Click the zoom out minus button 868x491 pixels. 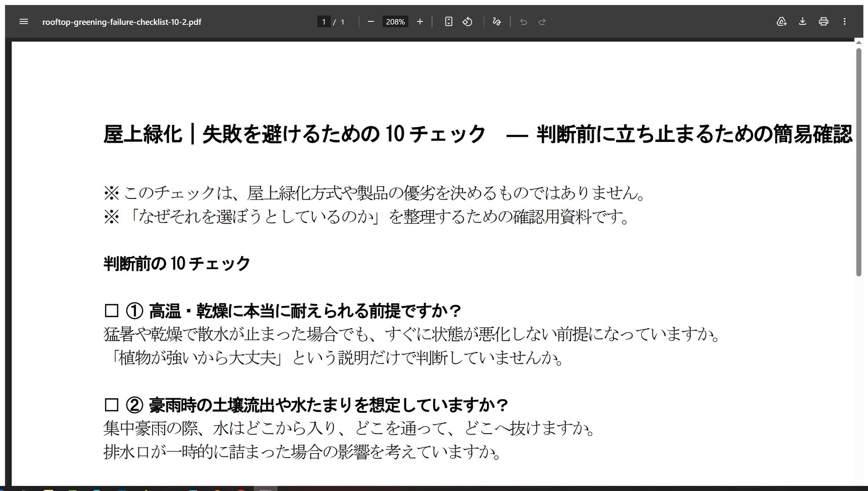[x=371, y=22]
